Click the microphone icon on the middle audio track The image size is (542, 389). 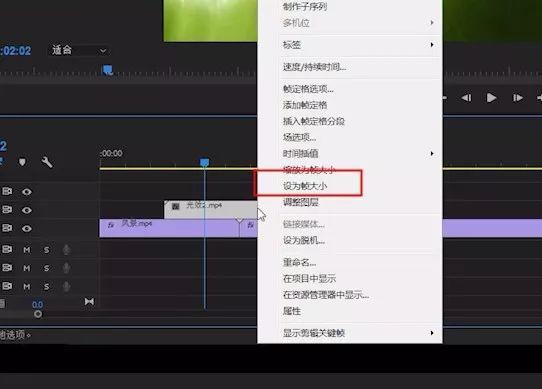pos(66,268)
